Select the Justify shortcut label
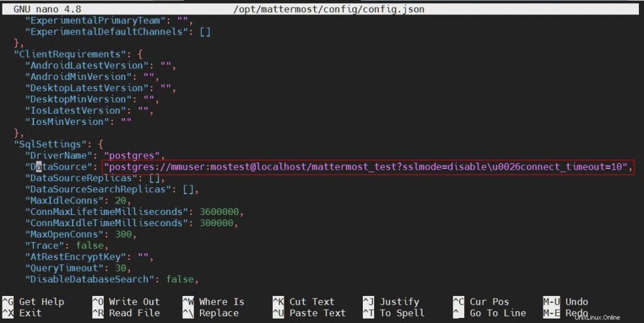This screenshot has height=323, width=644. coord(399,302)
